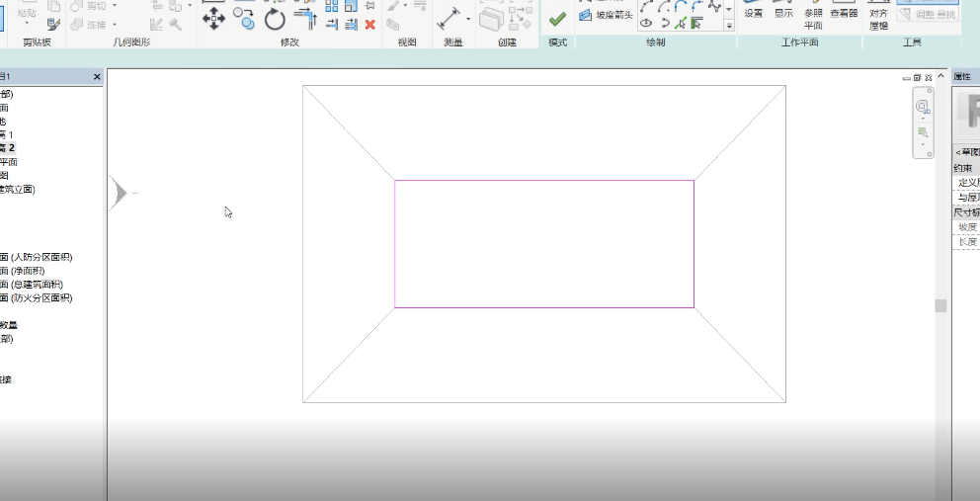Screen dimensions: 980x501
Task: Open the measure tool dropdown arrow
Action: coord(468,19)
